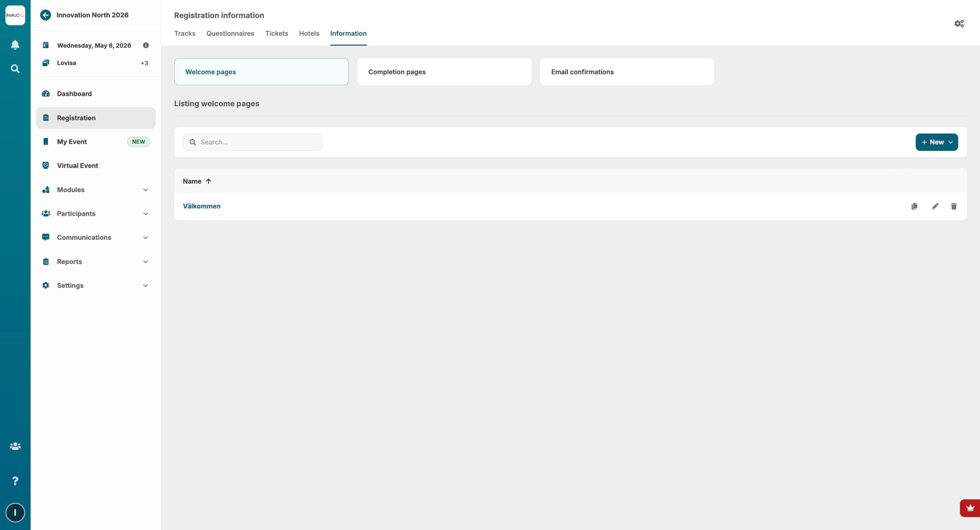This screenshot has height=530, width=980.
Task: Click the back arrow beside Innovation North 2026
Action: tap(46, 15)
